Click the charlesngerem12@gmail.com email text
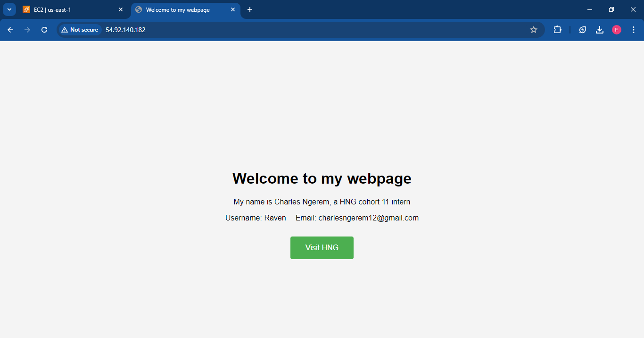Screen dimensions: 644x338 click(369, 218)
